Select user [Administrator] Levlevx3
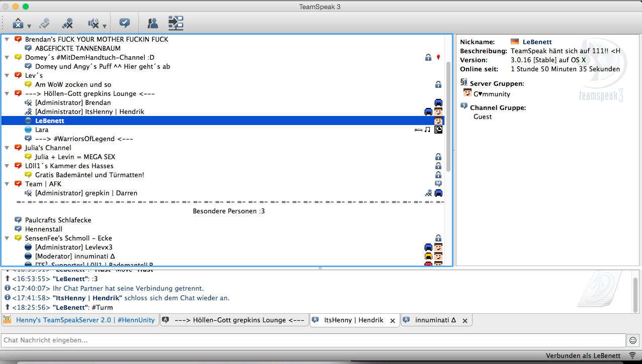This screenshot has width=642, height=364. pyautogui.click(x=74, y=247)
